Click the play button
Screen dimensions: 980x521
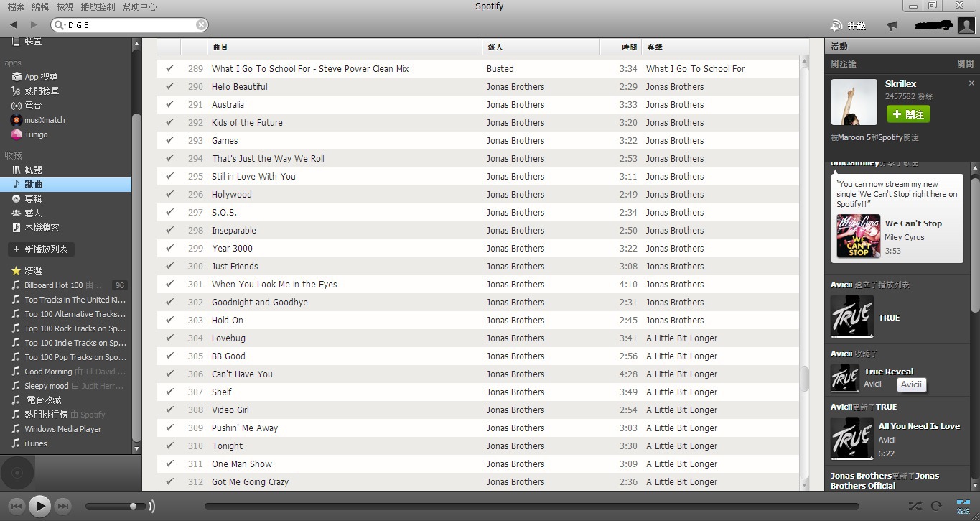coord(40,507)
